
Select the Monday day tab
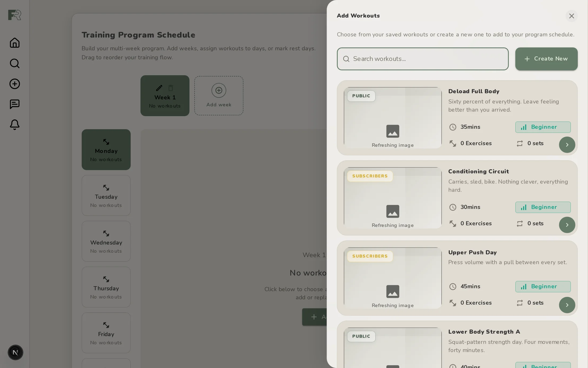pos(106,150)
